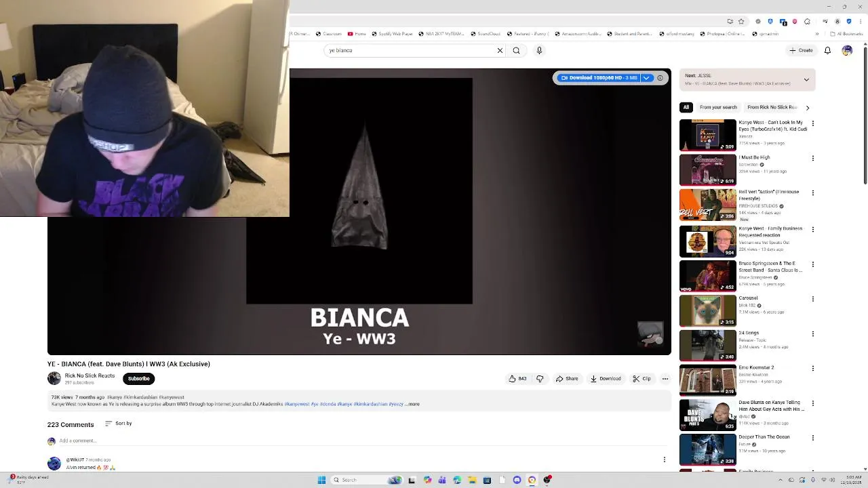Share the BIANCA video
The width and height of the screenshot is (868, 488).
coord(567,379)
